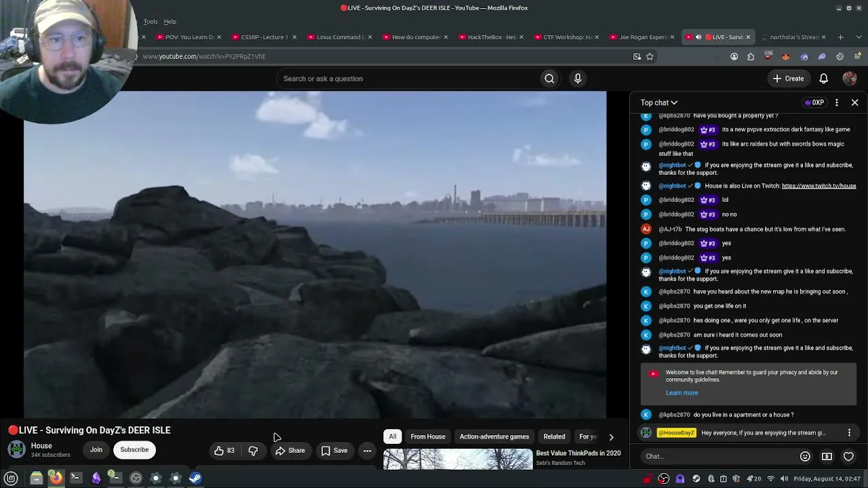Image resolution: width=868 pixels, height=488 pixels.
Task: Expand the Top chat mode dropdown
Action: 659,102
